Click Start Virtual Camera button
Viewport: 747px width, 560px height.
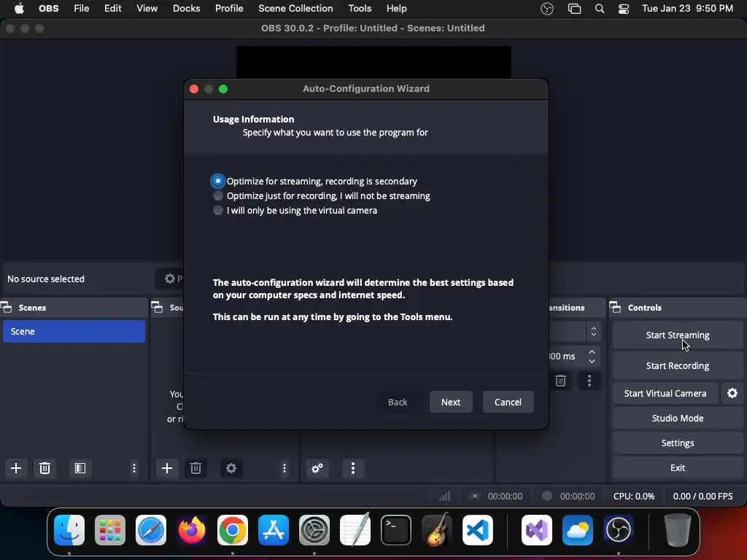(x=665, y=393)
